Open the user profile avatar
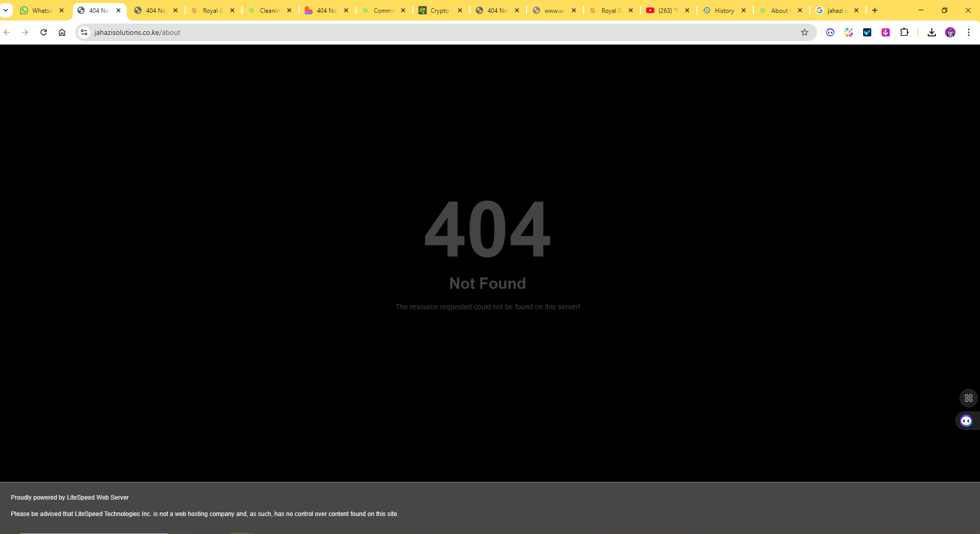This screenshot has width=980, height=534. (x=950, y=32)
